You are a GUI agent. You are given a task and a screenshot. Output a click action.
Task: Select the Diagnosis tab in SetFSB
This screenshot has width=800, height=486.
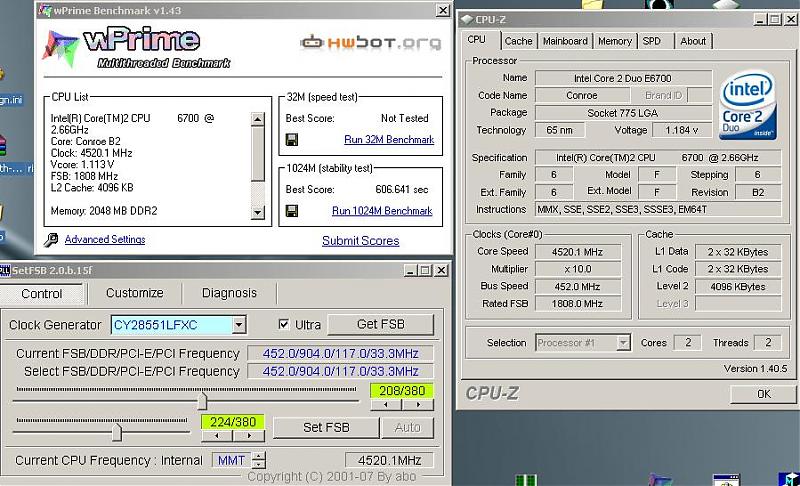(x=229, y=293)
